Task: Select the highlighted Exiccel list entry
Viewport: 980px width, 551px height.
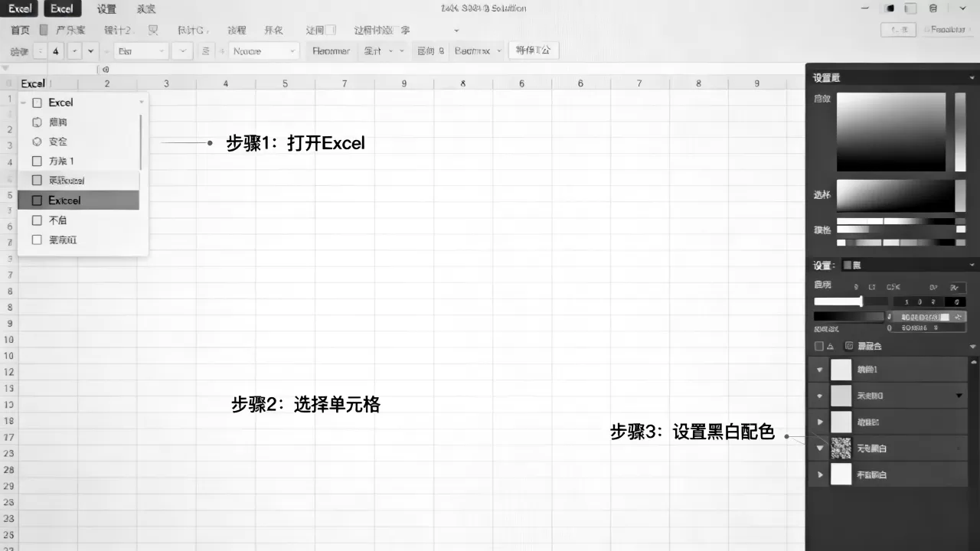Action: 78,200
